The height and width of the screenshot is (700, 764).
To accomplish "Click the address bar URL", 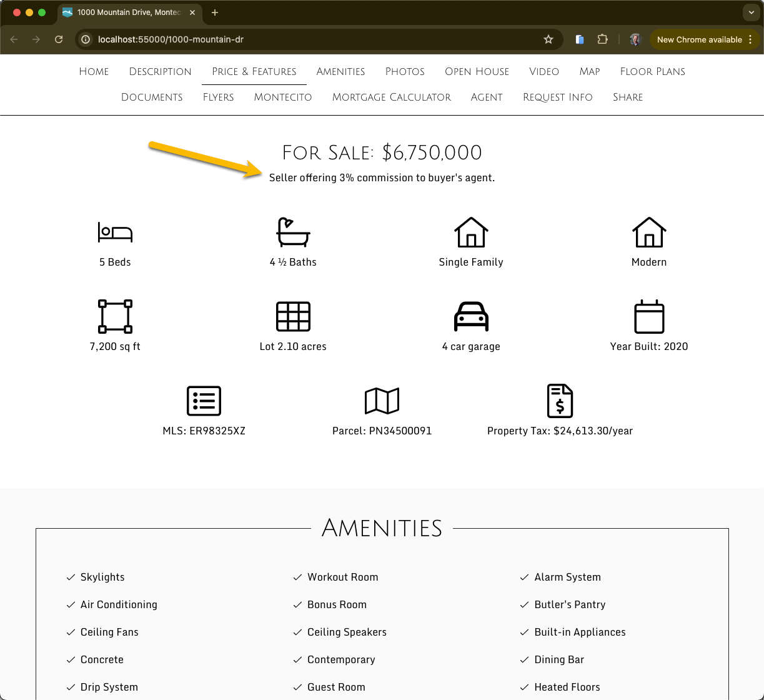I will 171,39.
